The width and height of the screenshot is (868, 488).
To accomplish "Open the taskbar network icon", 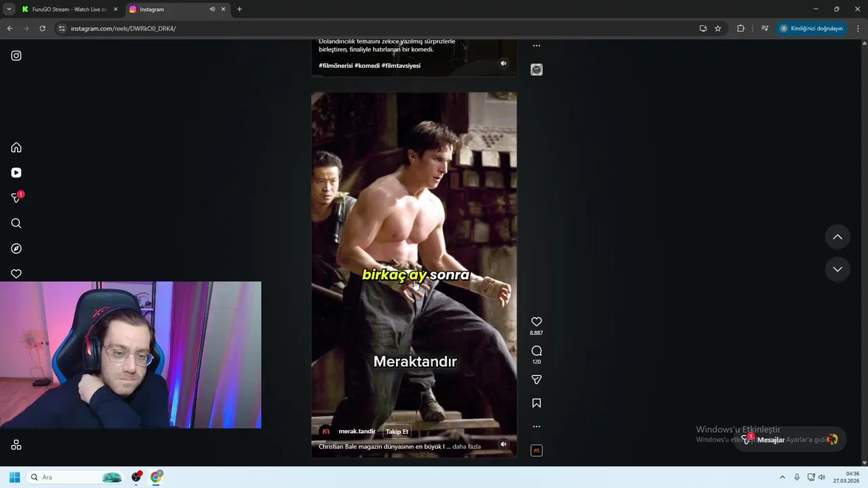I will click(x=811, y=477).
